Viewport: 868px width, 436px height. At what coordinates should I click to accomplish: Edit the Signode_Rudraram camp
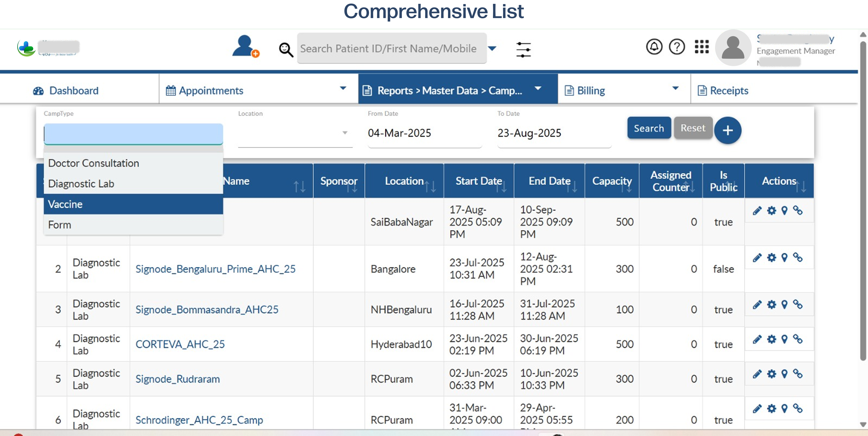click(757, 374)
